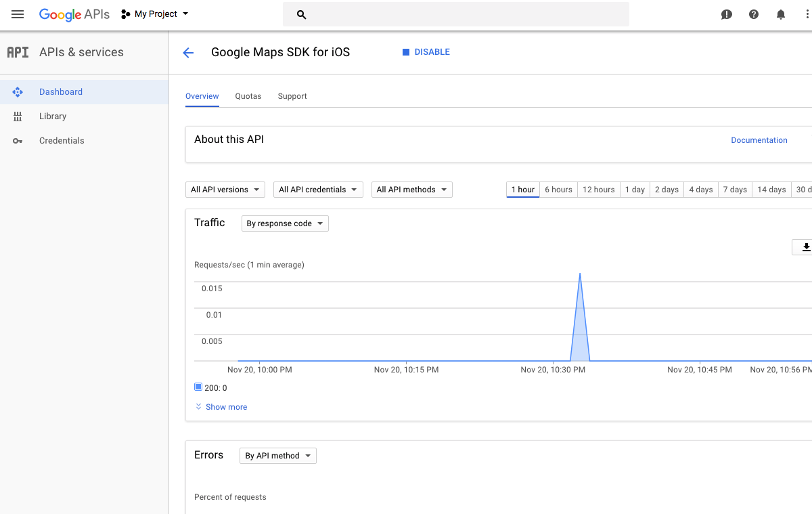Select the 4 days time range
Viewport: 812px width, 514px height.
click(701, 190)
